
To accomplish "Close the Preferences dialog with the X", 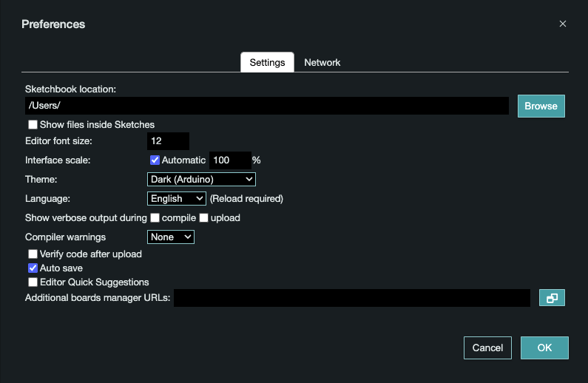I will pyautogui.click(x=563, y=24).
